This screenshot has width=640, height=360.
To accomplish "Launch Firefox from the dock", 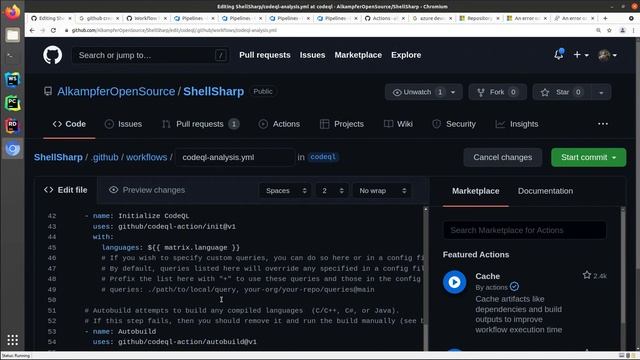I will tap(12, 11).
